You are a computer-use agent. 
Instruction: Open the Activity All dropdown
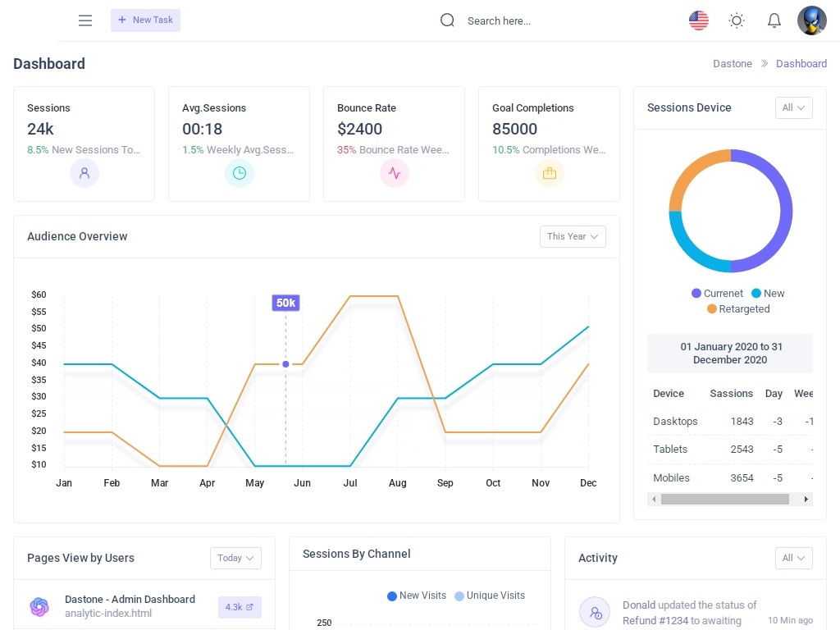point(793,558)
